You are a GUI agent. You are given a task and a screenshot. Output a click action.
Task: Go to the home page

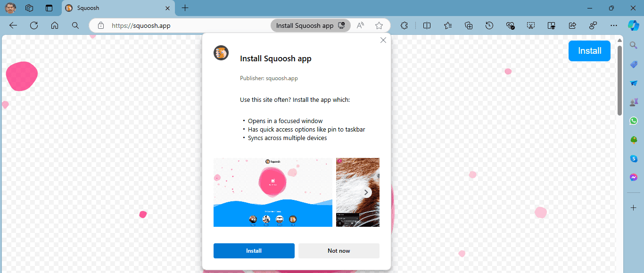[x=55, y=25]
